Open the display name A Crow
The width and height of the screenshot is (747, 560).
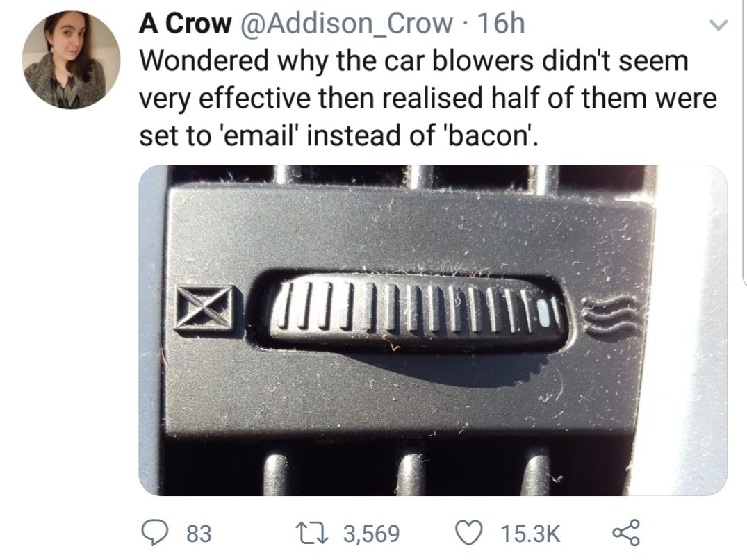185,24
